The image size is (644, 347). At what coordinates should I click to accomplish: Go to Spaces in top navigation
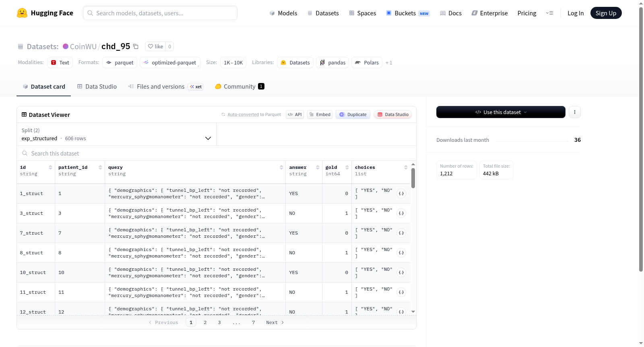click(362, 13)
